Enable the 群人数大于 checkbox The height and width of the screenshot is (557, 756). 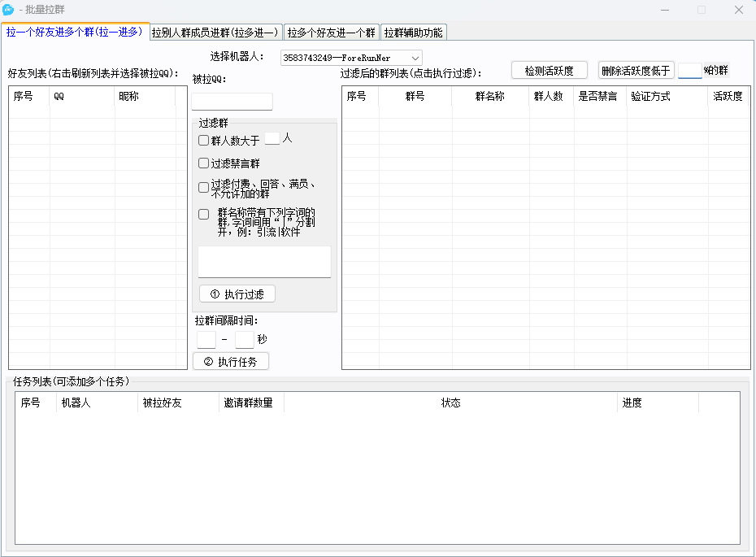click(x=204, y=141)
